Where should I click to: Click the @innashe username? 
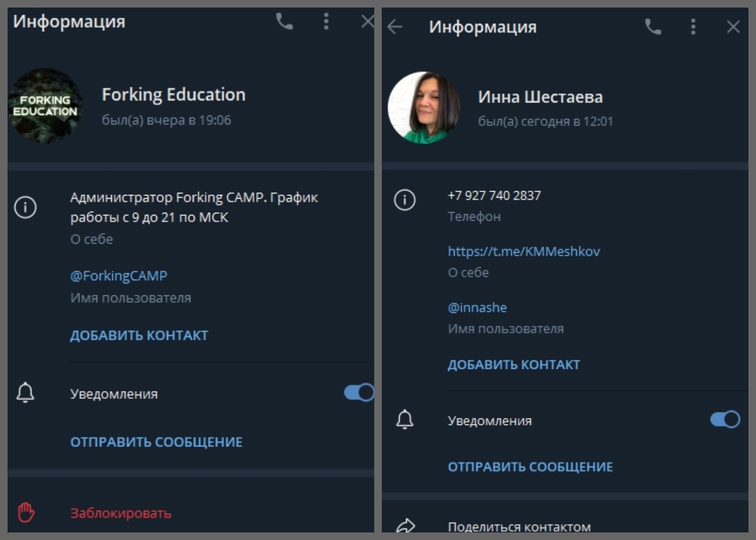coord(477,308)
